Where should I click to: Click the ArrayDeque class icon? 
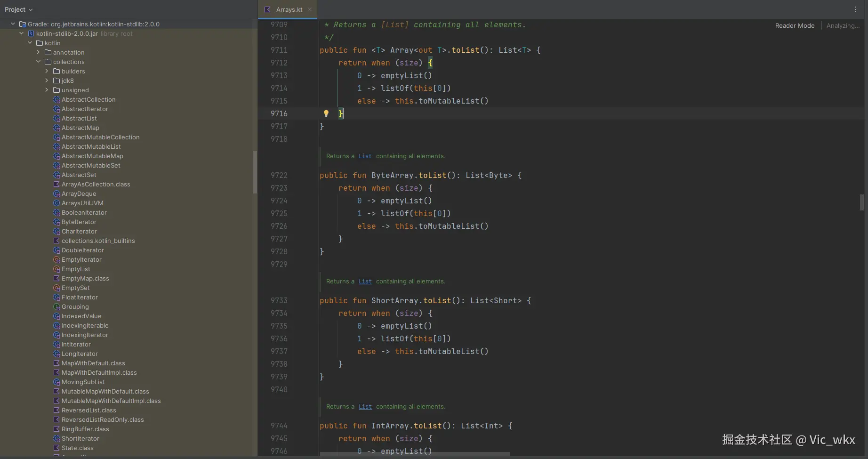pos(56,193)
